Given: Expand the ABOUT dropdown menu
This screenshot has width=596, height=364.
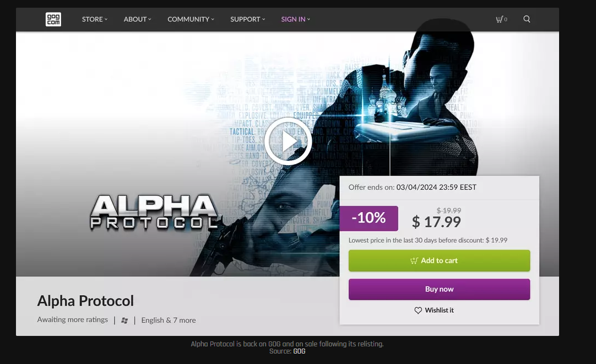Looking at the screenshot, I should 137,19.
